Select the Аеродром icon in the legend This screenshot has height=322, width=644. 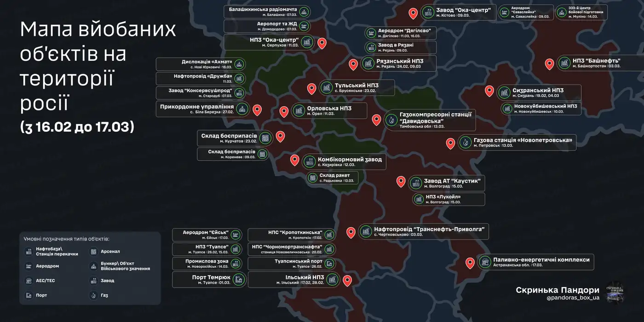pyautogui.click(x=29, y=266)
